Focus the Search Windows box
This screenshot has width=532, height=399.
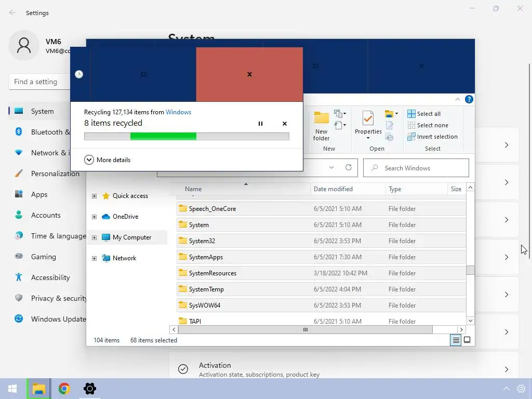pyautogui.click(x=416, y=168)
